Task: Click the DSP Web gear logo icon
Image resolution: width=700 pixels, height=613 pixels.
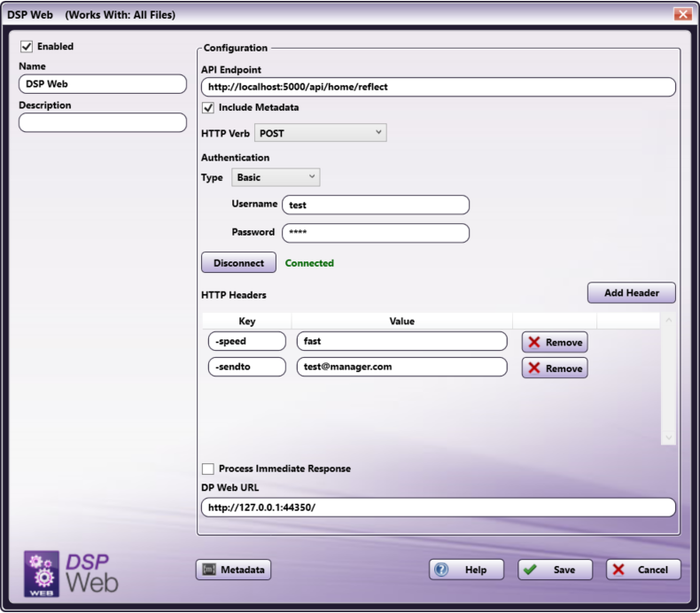Action: [42, 573]
